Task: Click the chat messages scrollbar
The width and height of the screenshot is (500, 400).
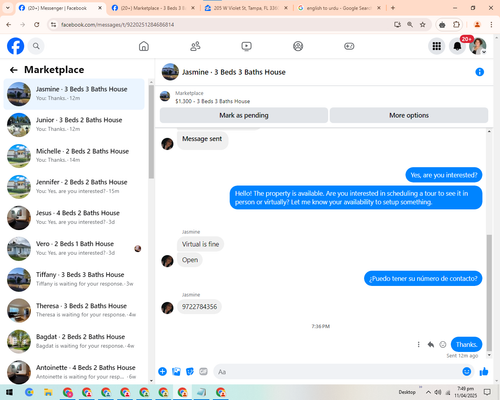Action: click(x=489, y=293)
